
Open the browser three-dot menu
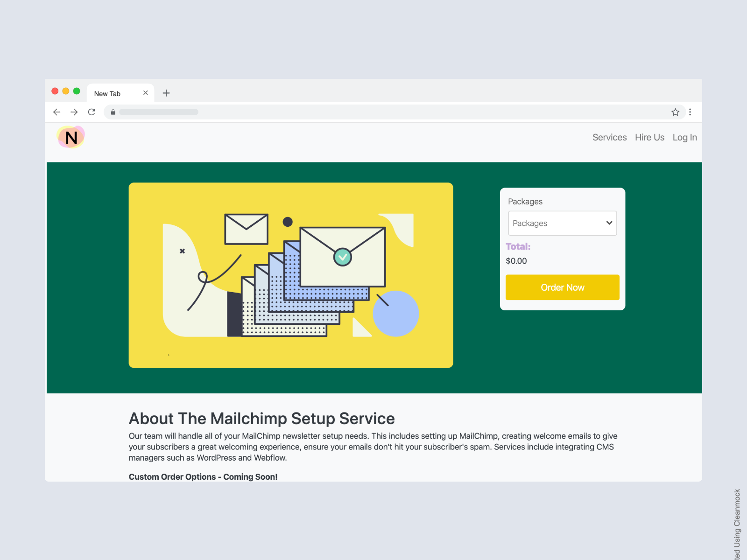click(x=690, y=112)
